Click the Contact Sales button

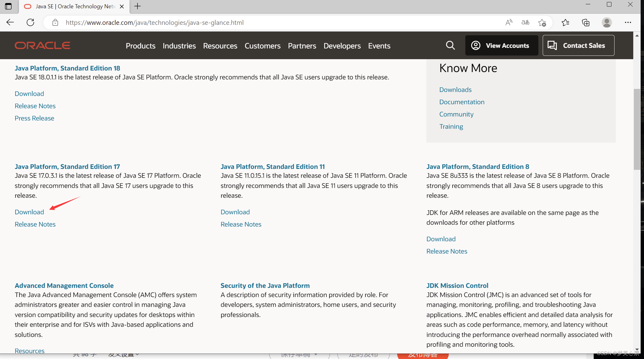pos(578,45)
